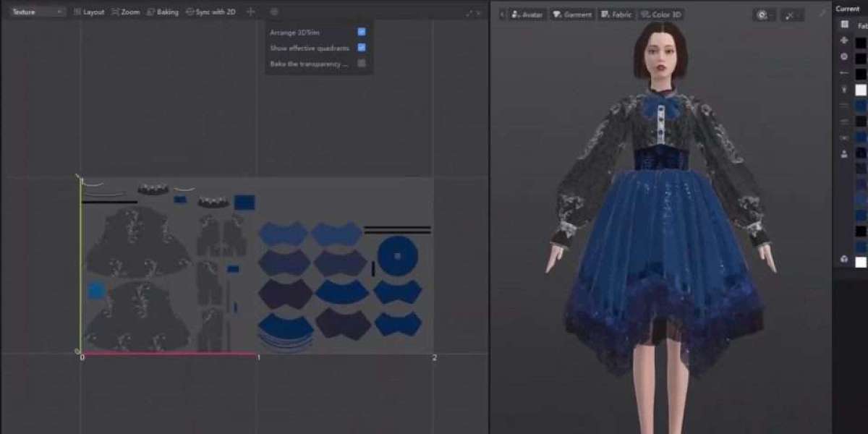The width and height of the screenshot is (868, 434).
Task: Click the move cross icon in UV toolbar
Action: [251, 12]
